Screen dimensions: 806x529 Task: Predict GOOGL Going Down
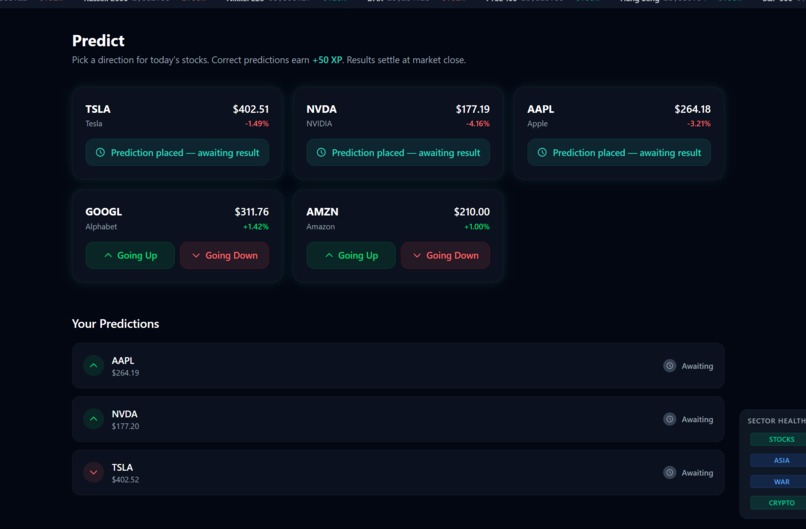(225, 256)
